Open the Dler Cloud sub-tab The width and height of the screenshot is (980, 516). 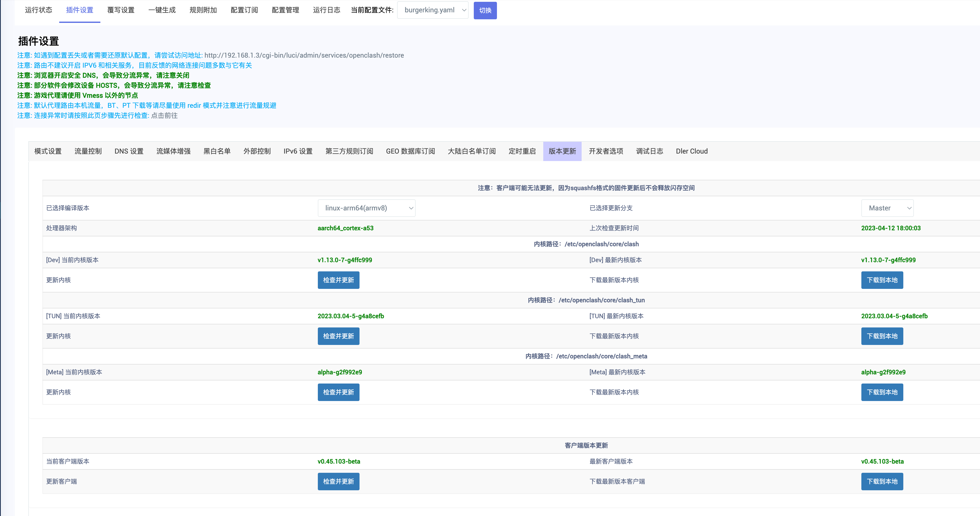(691, 151)
